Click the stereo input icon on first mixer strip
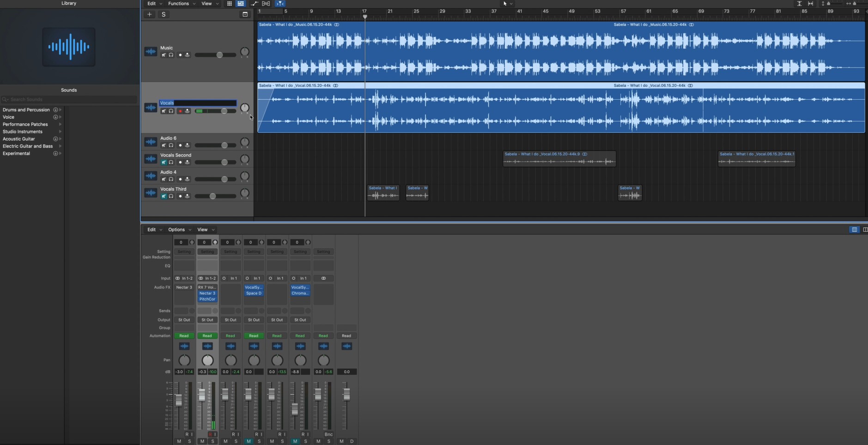 pos(178,278)
